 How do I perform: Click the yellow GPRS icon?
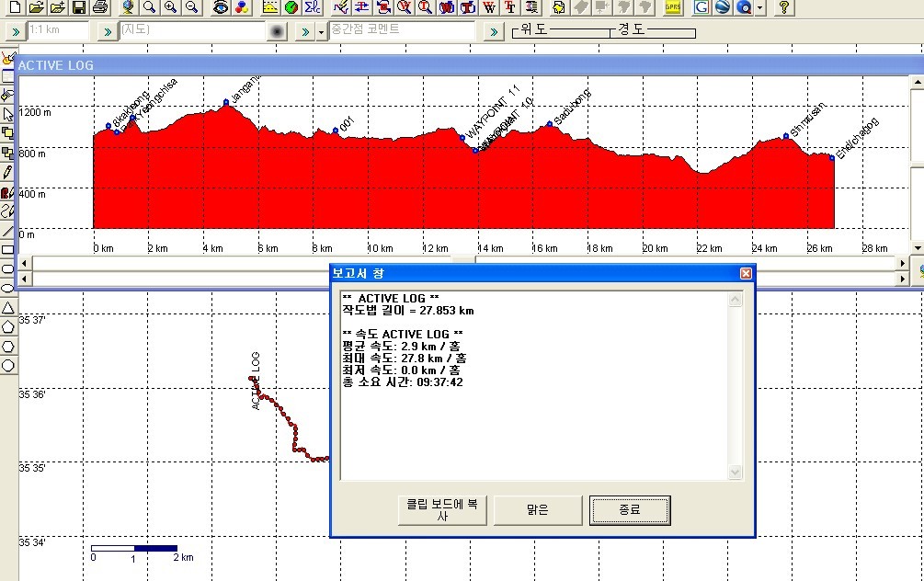(x=672, y=7)
